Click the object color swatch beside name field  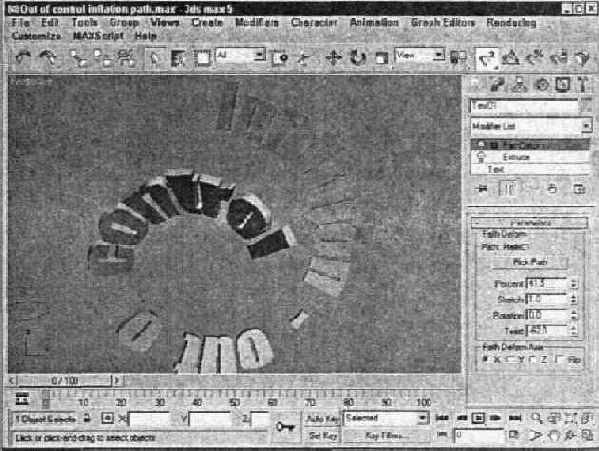586,106
